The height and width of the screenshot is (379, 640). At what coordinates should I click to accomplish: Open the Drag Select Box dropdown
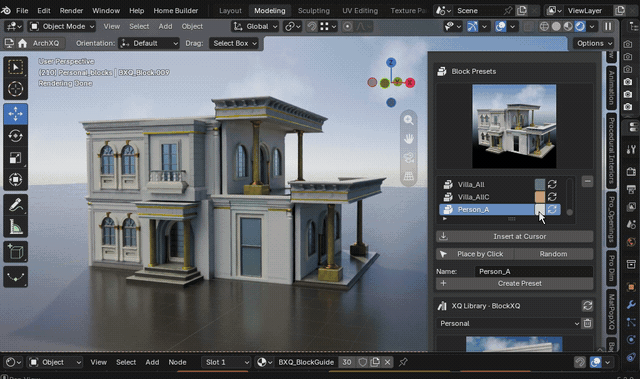(234, 43)
